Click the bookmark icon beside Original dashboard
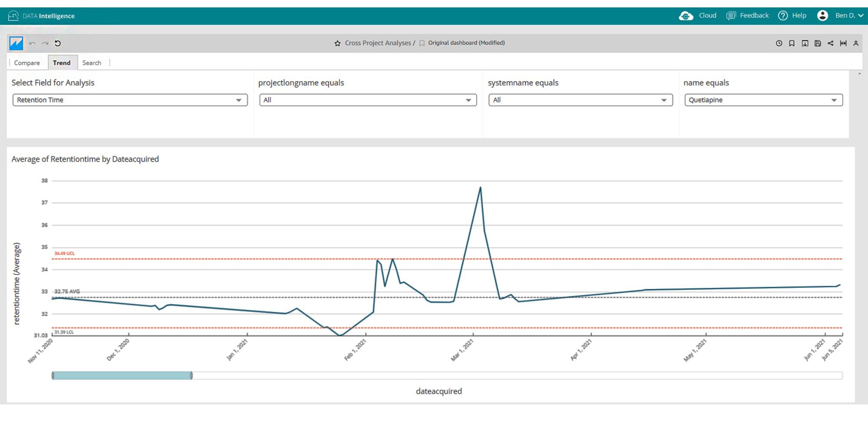 point(422,43)
